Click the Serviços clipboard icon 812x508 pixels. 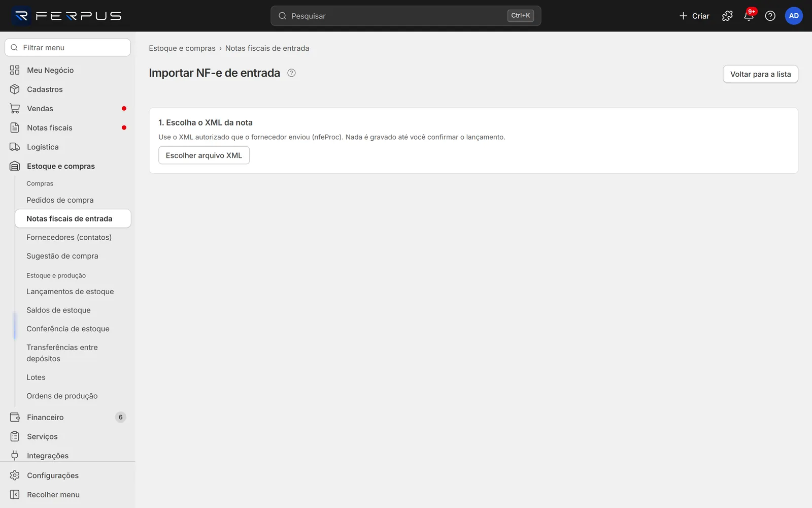pyautogui.click(x=15, y=436)
